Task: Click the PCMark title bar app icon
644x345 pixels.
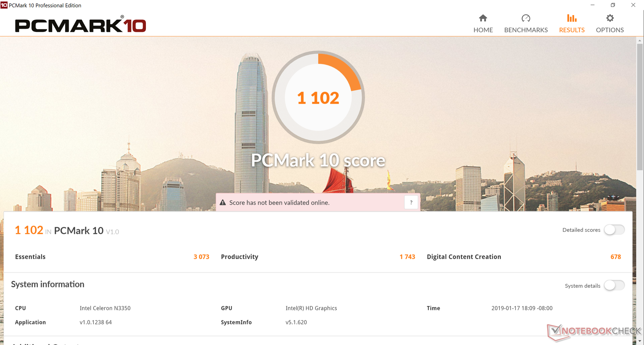Action: coord(4,5)
